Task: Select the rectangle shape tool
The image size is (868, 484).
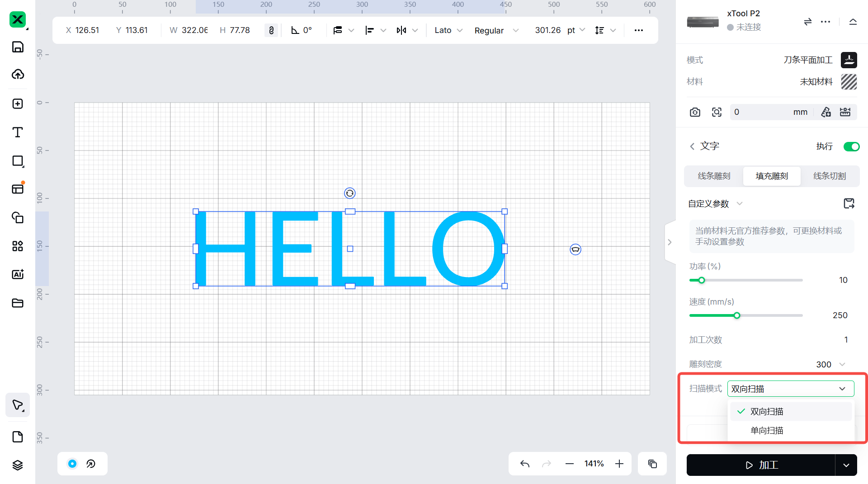Action: coord(18,161)
